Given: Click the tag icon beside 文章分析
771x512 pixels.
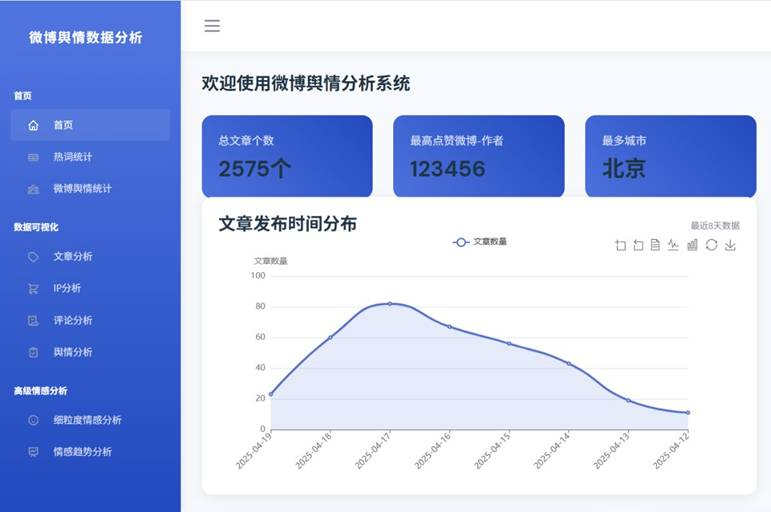Looking at the screenshot, I should click(x=33, y=257).
